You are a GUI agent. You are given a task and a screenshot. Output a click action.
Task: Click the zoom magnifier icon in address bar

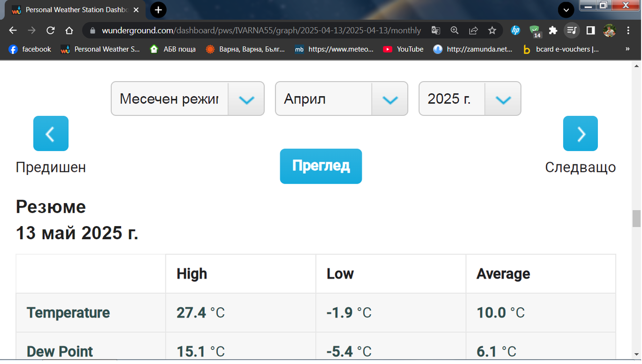[454, 30]
